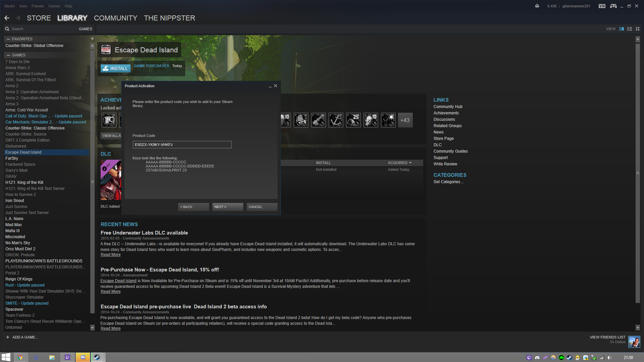
Task: Read More on Underwater Labs DLC news
Action: tap(110, 255)
